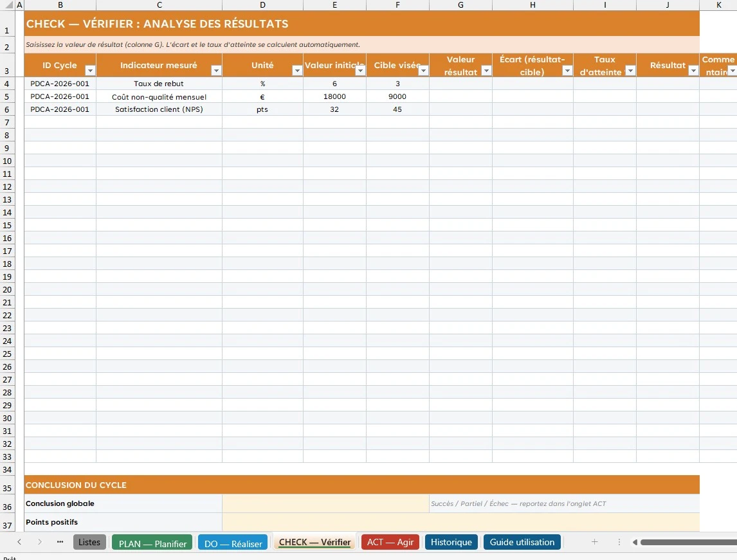The image size is (737, 560).
Task: Open the Valeur initiale filter dropdown
Action: [x=360, y=71]
